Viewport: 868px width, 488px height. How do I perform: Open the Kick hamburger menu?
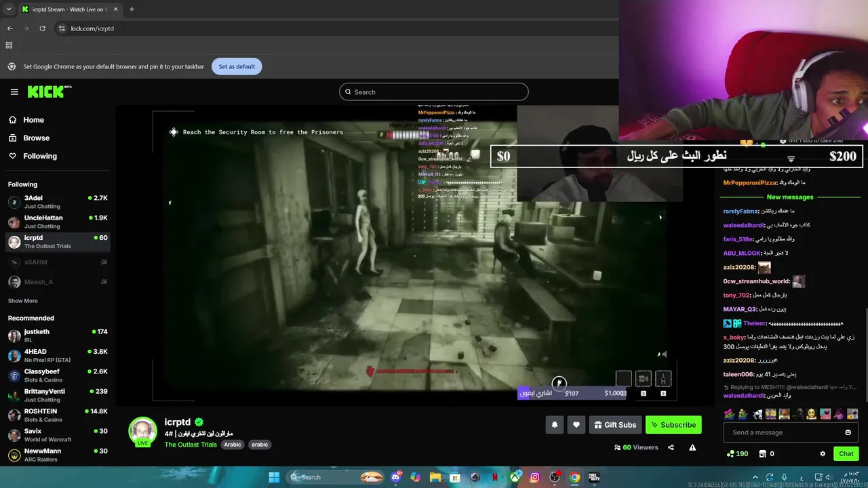tap(14, 91)
